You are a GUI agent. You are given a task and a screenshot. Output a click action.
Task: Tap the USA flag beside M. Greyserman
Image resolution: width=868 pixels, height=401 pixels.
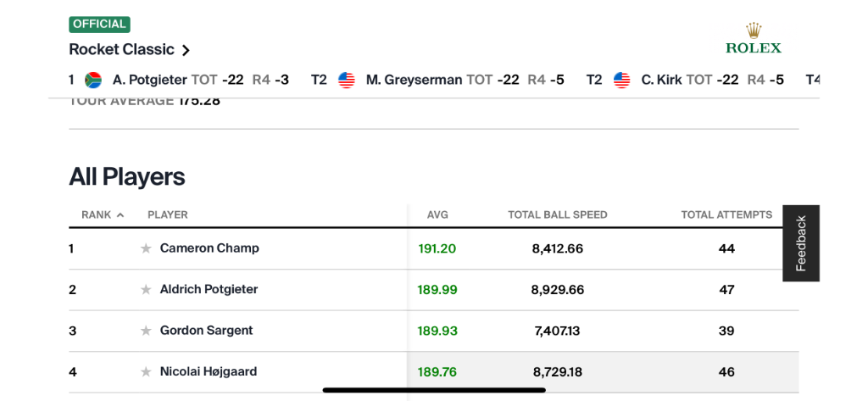pyautogui.click(x=347, y=81)
